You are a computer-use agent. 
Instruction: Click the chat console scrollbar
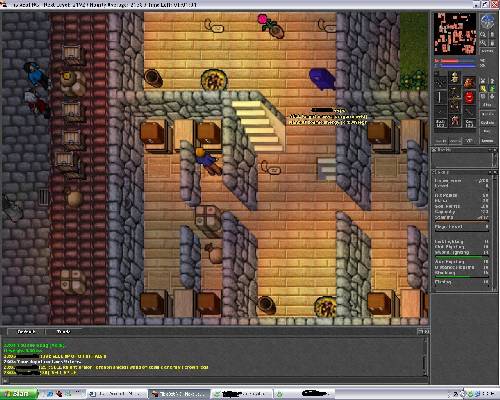(425, 358)
